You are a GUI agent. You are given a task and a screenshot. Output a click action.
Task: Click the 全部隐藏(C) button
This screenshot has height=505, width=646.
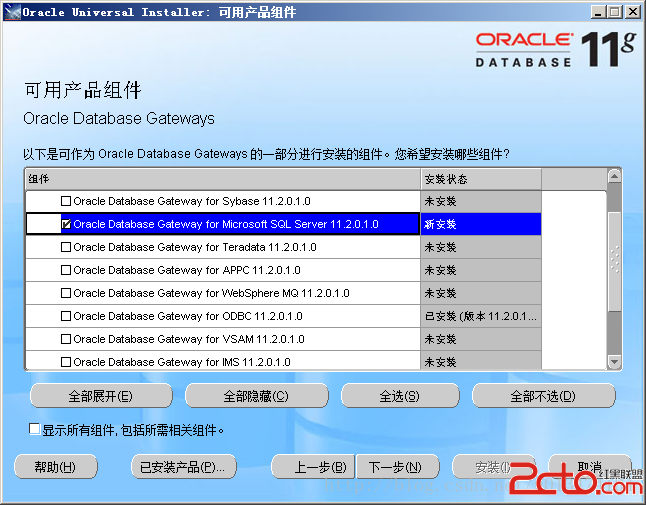coord(257,396)
